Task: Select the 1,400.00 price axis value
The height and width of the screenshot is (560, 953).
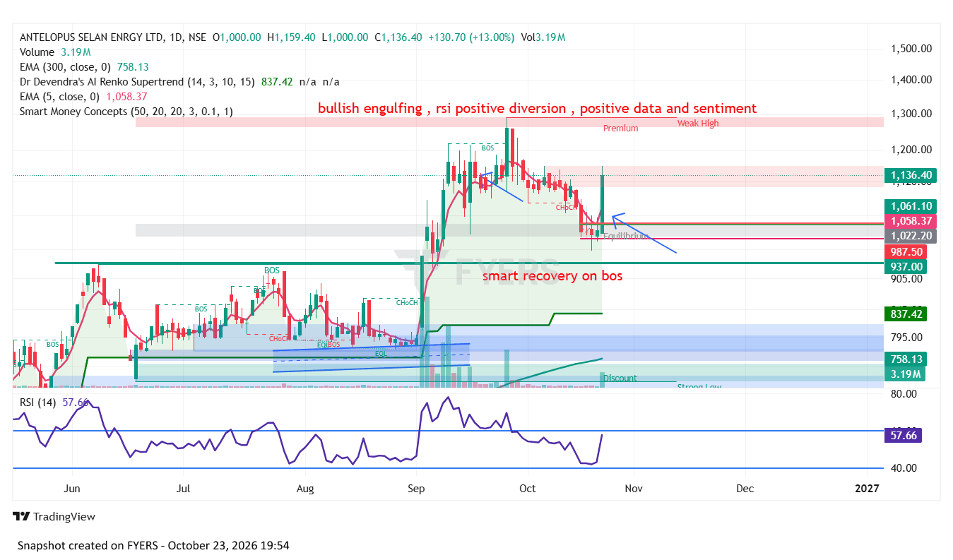Action: tap(911, 81)
